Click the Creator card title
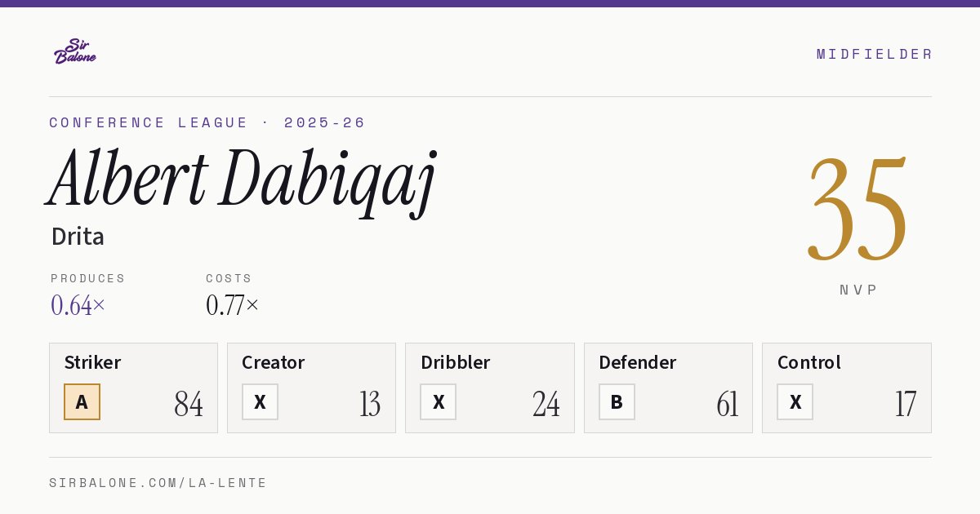The height and width of the screenshot is (514, 980). (x=274, y=362)
